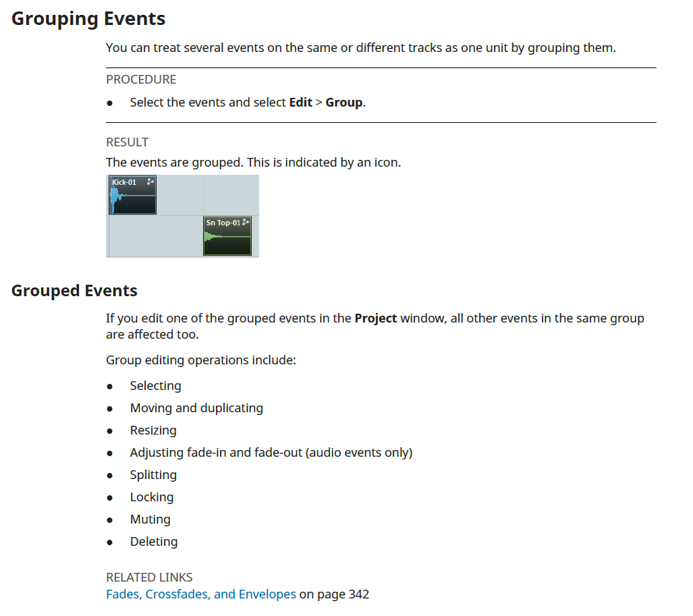Click the Grouped Events heading
Image resolution: width=693 pixels, height=616 pixels.
pos(74,291)
